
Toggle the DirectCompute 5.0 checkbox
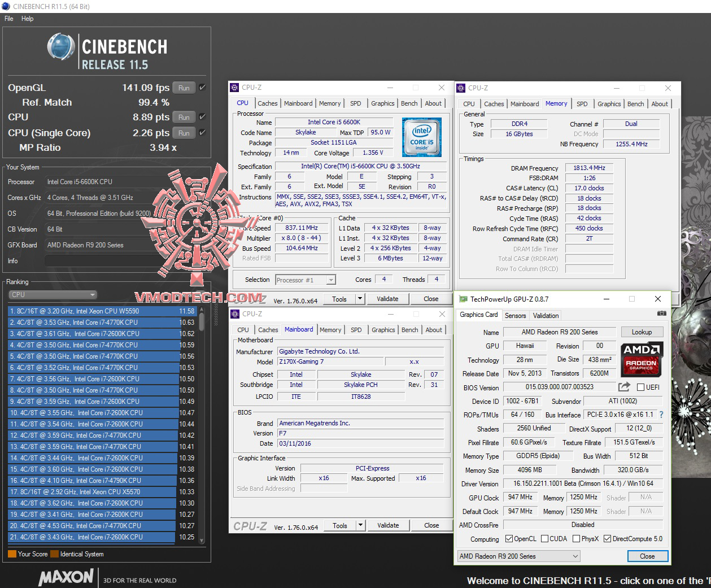click(x=608, y=539)
